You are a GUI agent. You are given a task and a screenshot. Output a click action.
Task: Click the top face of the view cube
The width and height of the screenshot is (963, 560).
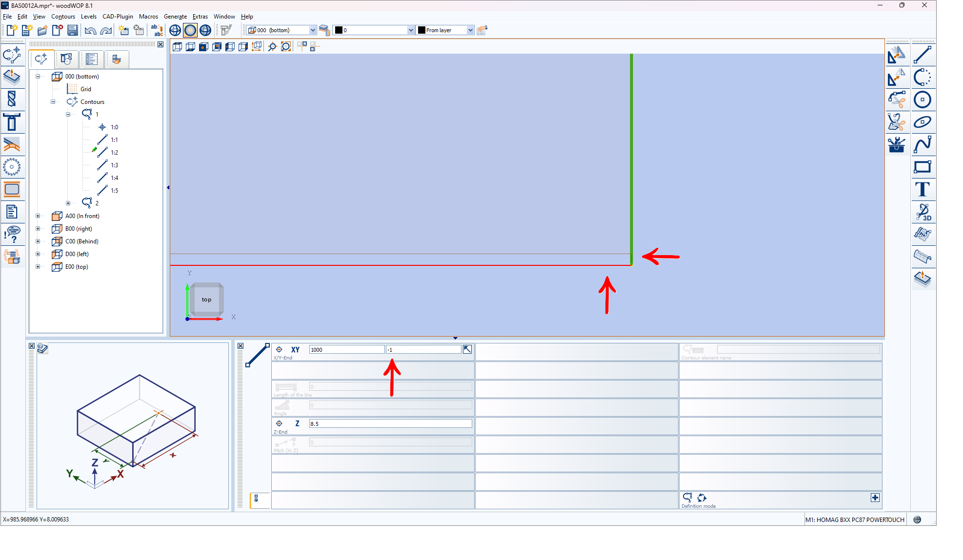tap(206, 300)
